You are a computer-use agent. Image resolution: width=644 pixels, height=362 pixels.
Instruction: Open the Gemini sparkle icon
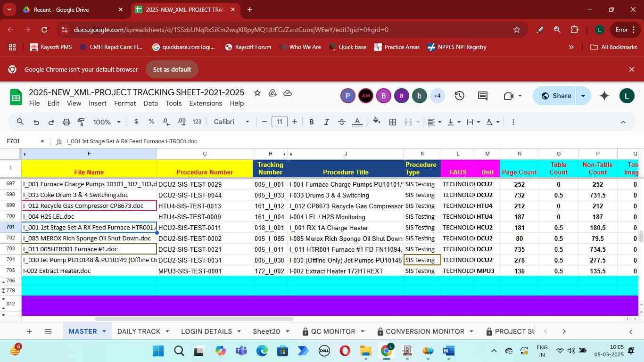coord(604,96)
